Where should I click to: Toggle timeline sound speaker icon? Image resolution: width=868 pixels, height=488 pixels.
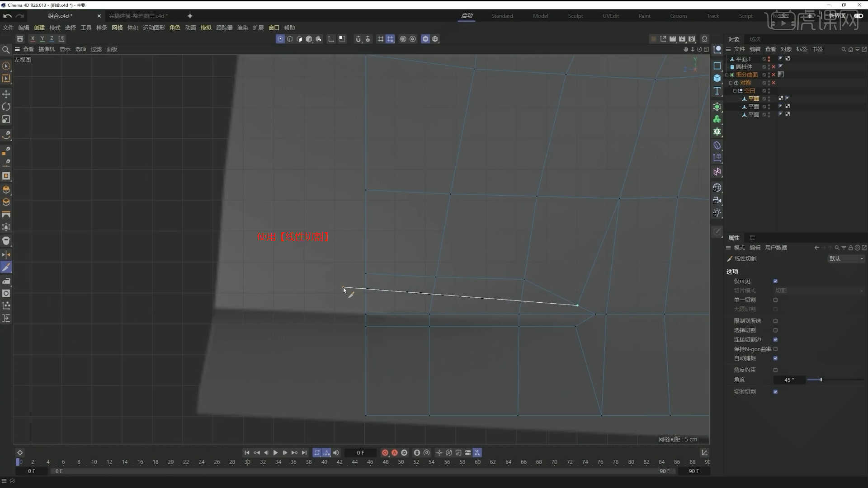336,453
